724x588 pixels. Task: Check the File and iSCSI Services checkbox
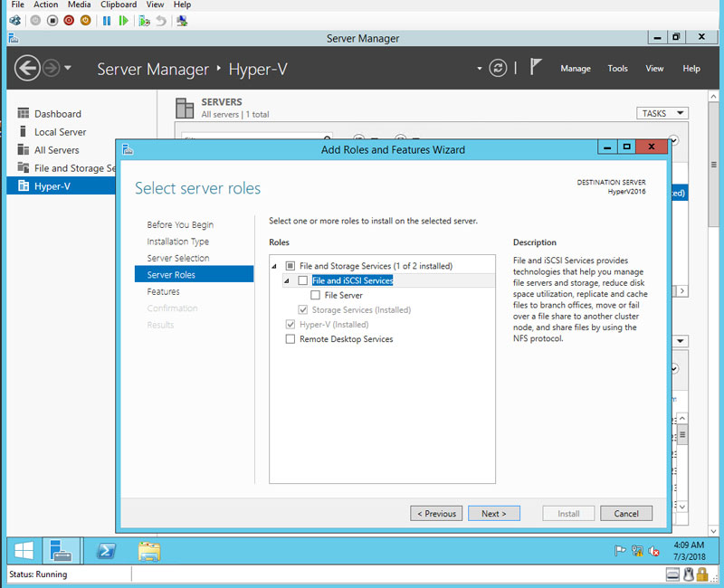(x=302, y=281)
